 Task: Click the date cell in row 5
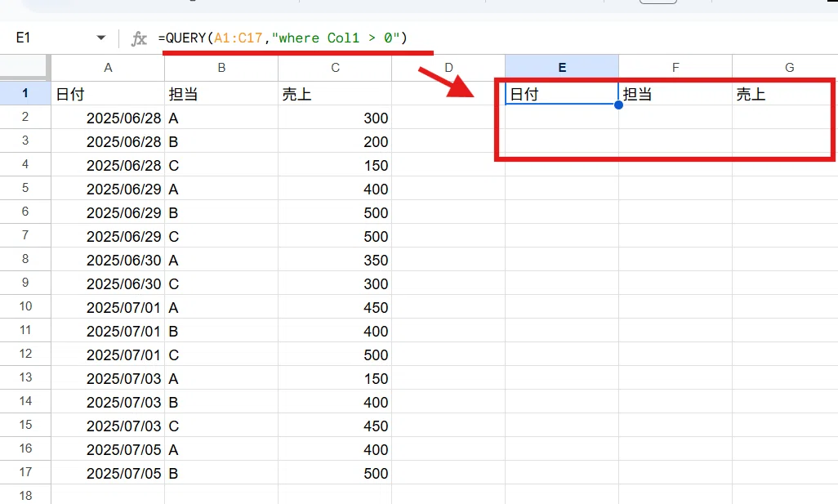(108, 189)
